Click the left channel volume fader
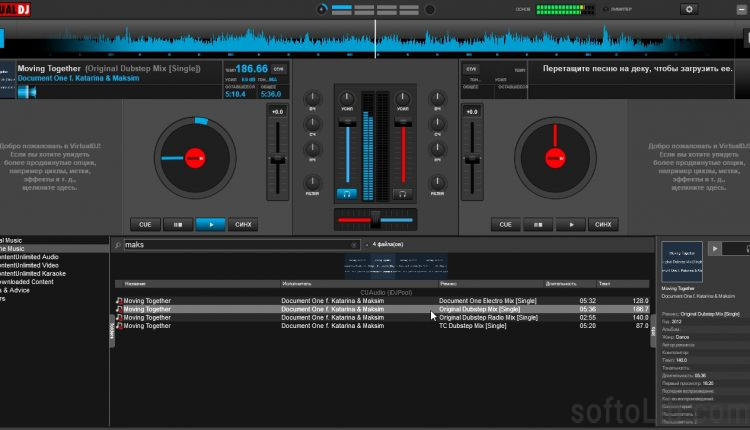The width and height of the screenshot is (750, 430). (347, 123)
